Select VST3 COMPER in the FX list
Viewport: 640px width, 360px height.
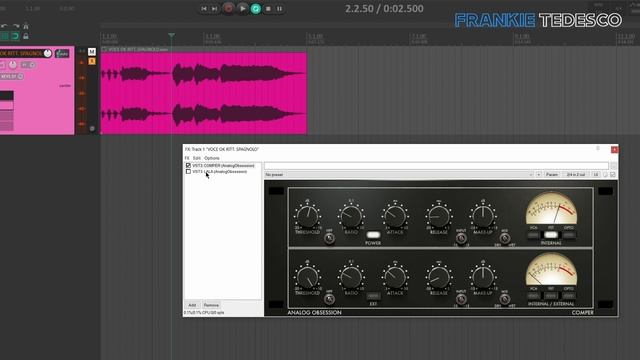tap(223, 166)
